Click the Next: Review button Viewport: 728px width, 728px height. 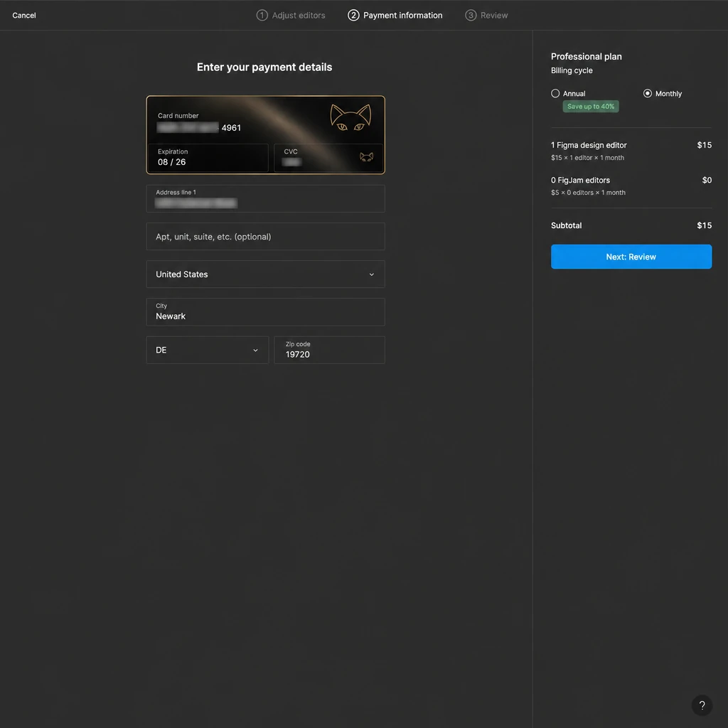[x=631, y=257]
